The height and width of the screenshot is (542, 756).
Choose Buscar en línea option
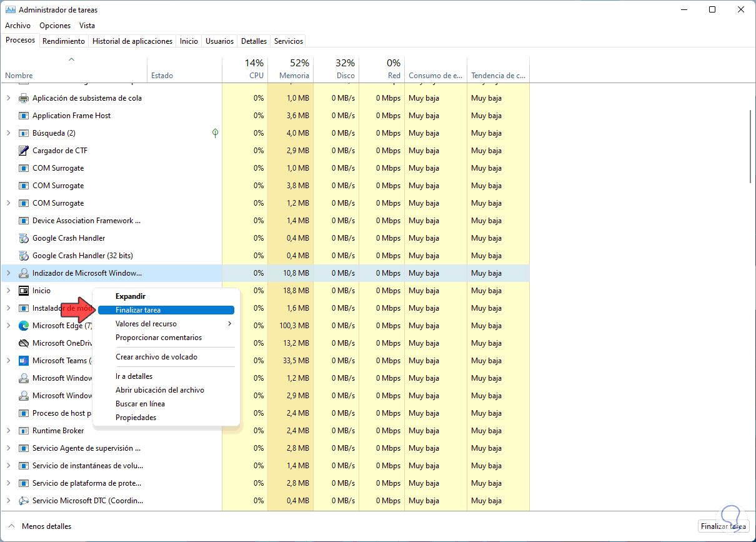coord(166,404)
